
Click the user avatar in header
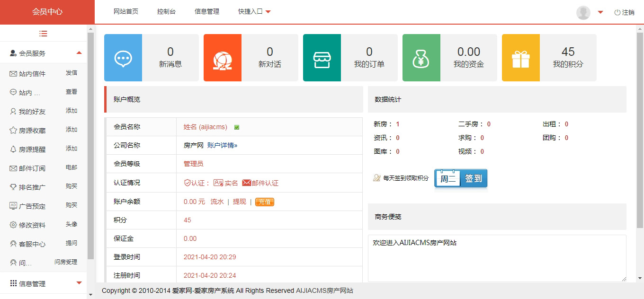tap(583, 12)
